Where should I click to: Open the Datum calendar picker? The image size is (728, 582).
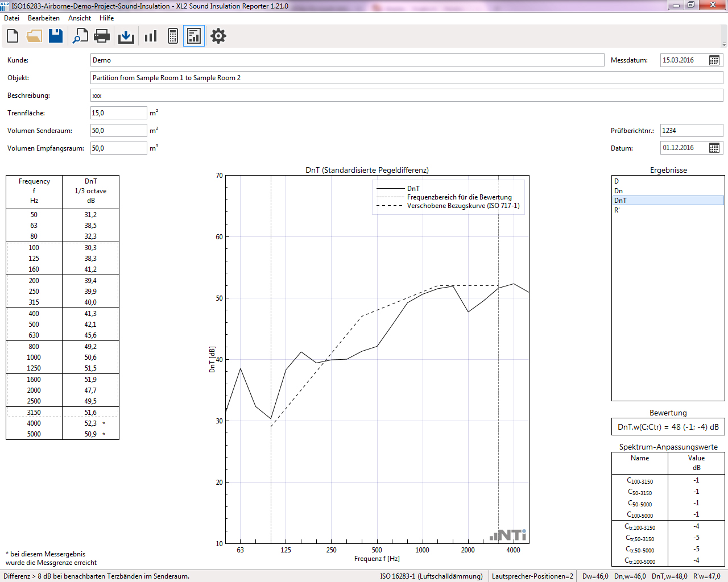tap(714, 148)
